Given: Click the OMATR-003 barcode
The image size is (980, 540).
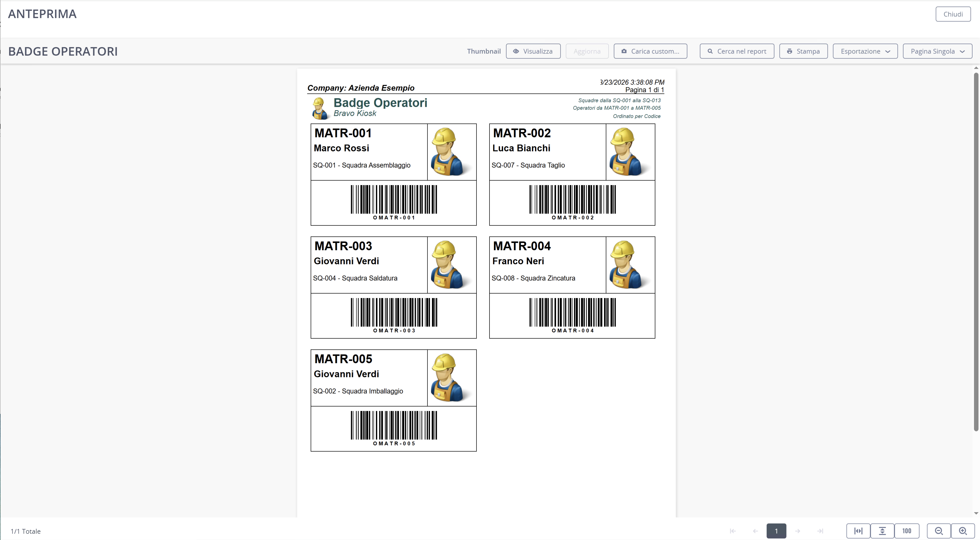Looking at the screenshot, I should tap(394, 312).
